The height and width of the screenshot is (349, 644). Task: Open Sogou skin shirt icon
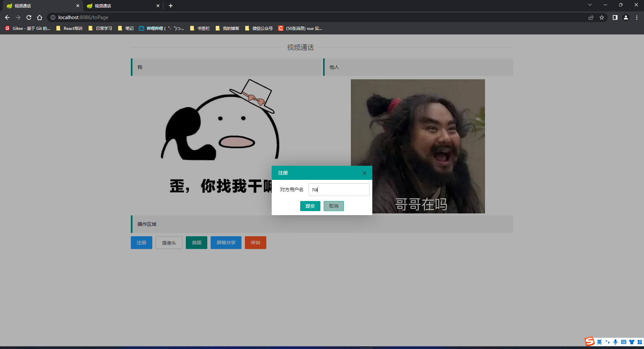coord(632,342)
